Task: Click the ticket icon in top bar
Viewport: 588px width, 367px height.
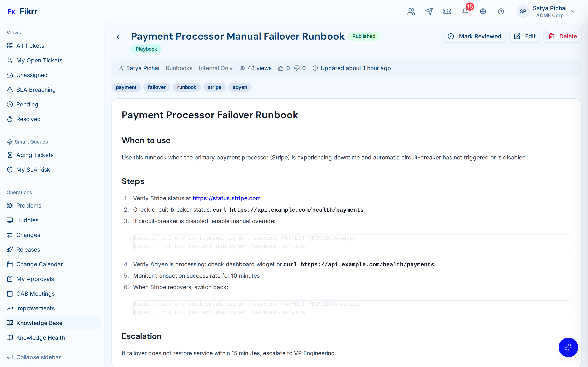Action: (447, 11)
